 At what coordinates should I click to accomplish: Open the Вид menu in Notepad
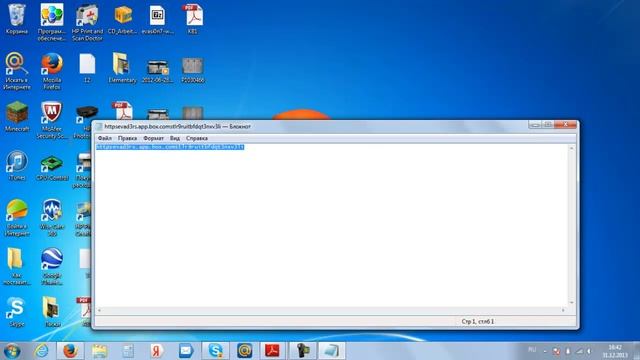[175, 138]
